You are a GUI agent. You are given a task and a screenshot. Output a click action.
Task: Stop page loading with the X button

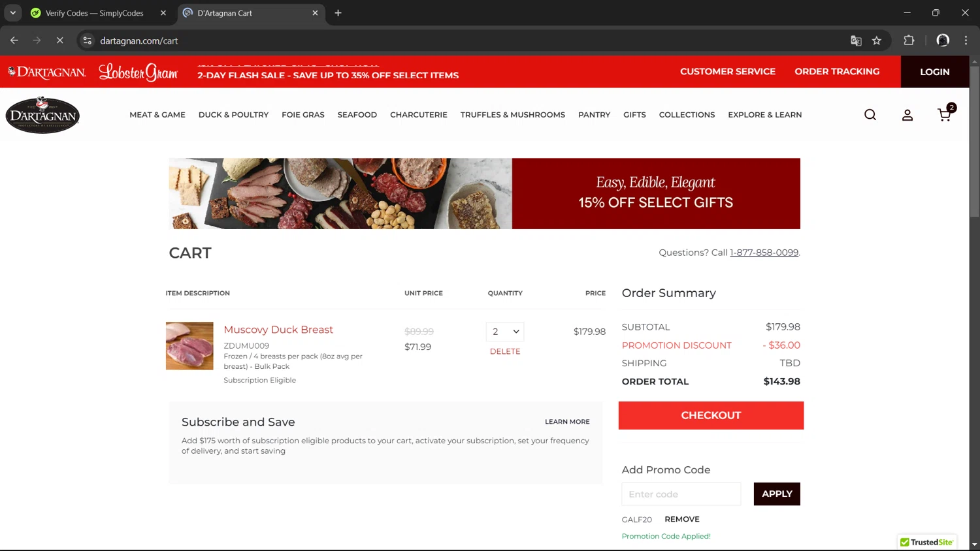(59, 40)
